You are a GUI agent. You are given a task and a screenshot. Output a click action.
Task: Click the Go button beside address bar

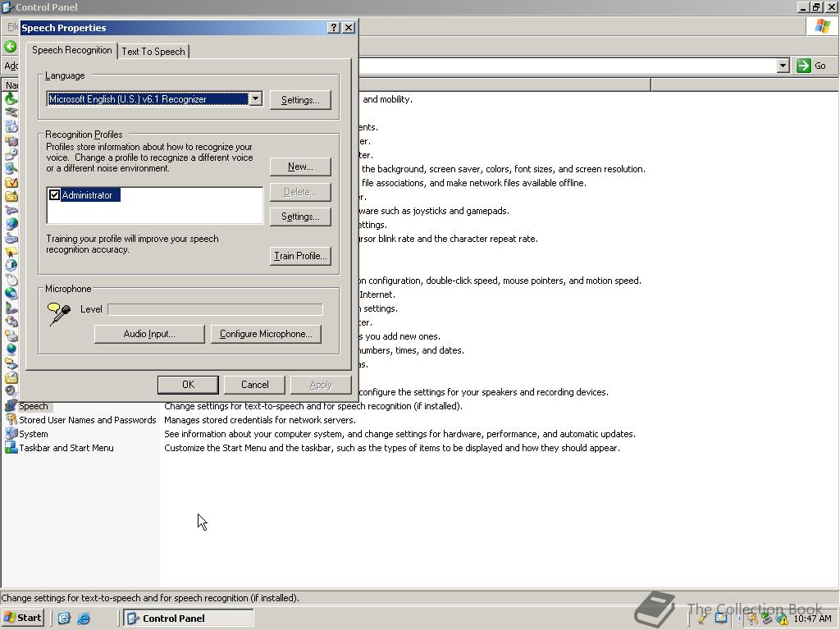[x=811, y=66]
